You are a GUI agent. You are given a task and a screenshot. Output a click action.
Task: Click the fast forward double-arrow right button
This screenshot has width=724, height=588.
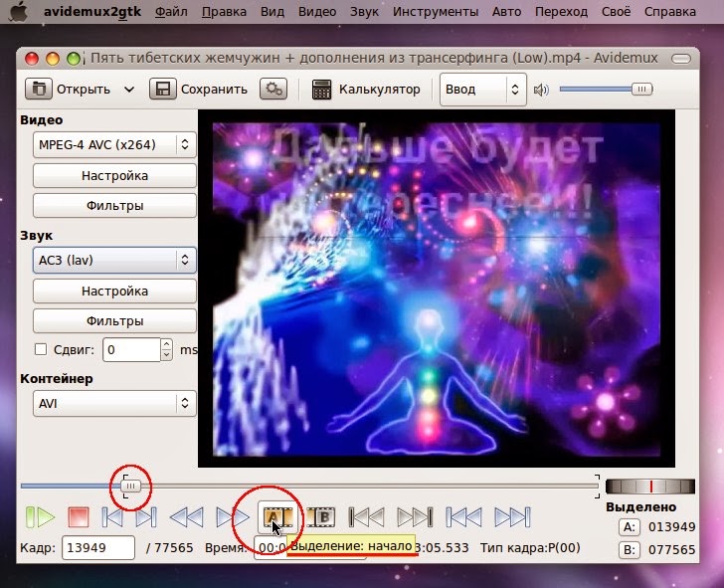click(x=233, y=517)
